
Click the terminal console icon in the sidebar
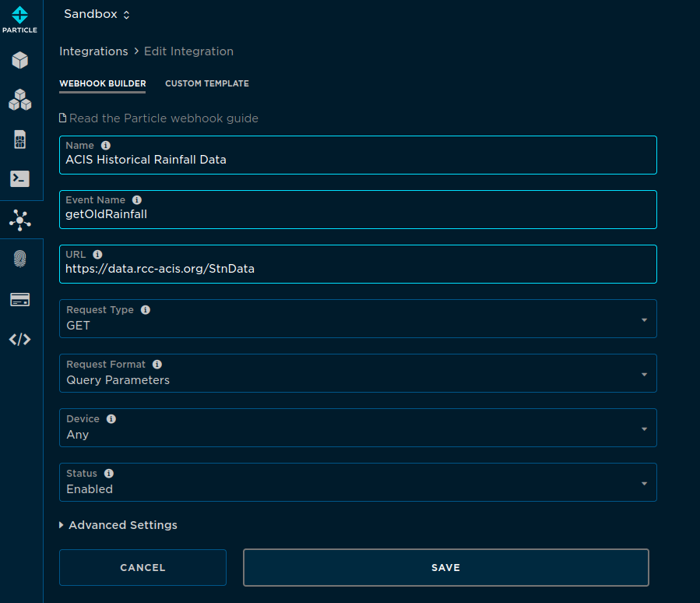pyautogui.click(x=21, y=178)
